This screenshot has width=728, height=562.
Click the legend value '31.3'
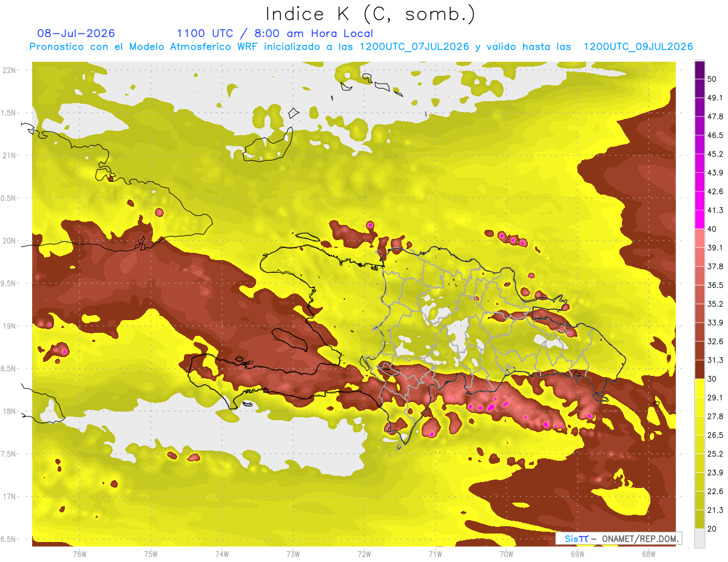[x=715, y=360]
